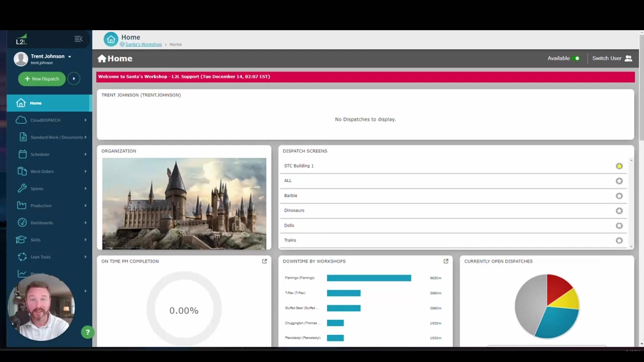
Task: Collapse the sidebar menu icon
Action: pos(78,39)
